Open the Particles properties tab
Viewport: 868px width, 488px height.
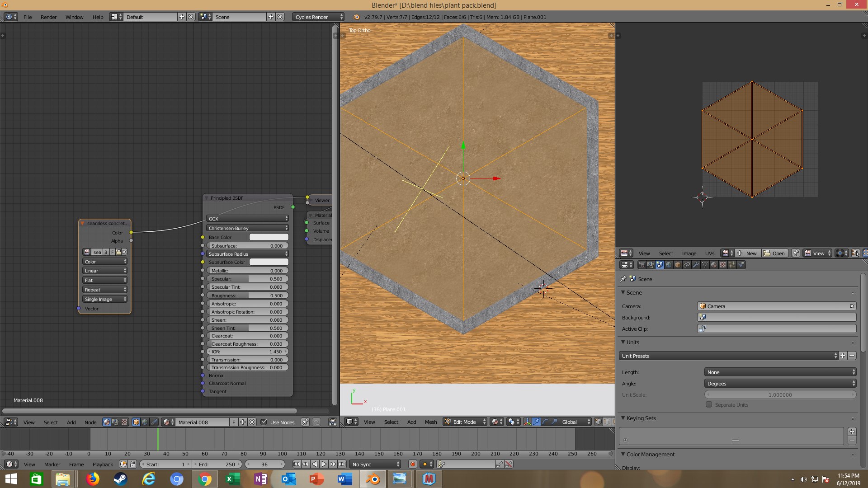[x=732, y=265]
